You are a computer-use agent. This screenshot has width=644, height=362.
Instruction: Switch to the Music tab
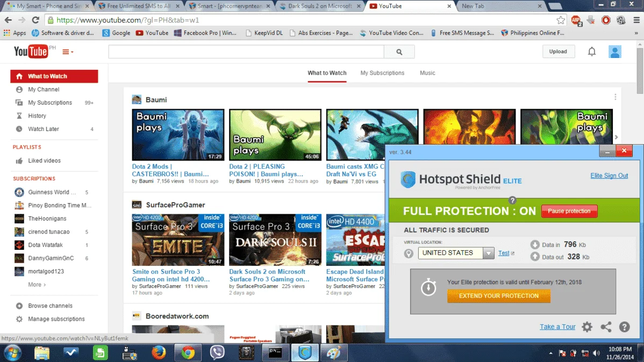coord(427,73)
